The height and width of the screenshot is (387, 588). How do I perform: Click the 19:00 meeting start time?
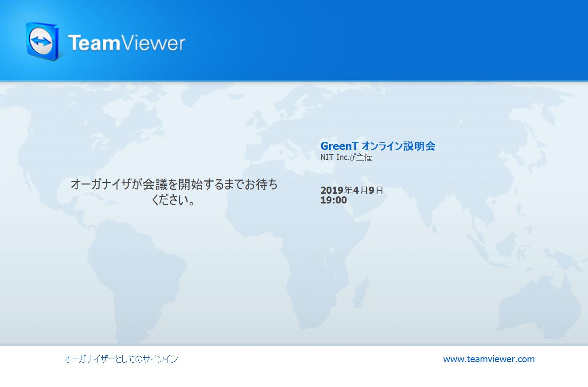[333, 200]
